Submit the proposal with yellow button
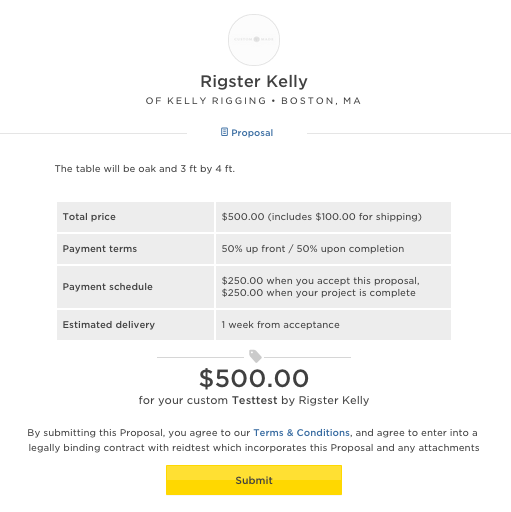 click(254, 480)
